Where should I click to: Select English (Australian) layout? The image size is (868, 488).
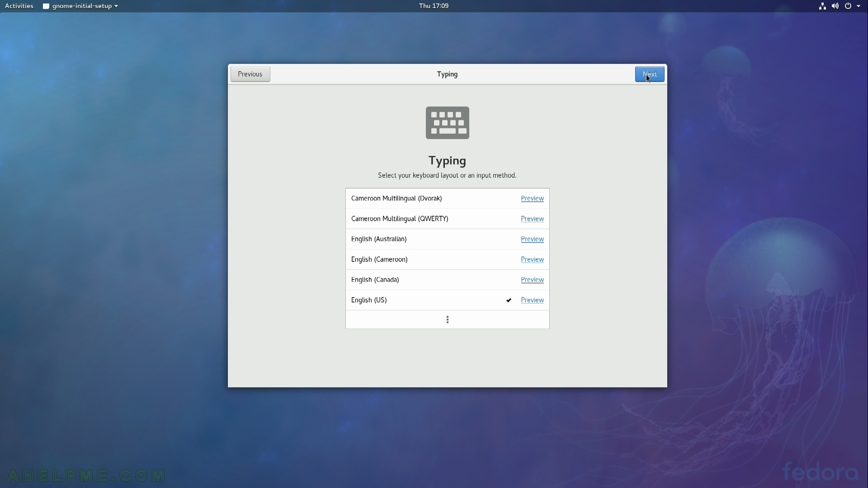tap(447, 239)
